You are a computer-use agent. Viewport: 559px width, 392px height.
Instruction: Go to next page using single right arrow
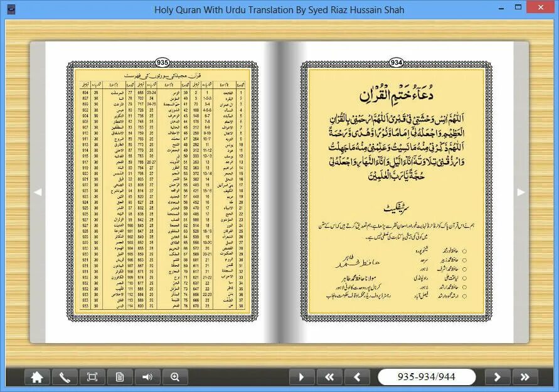[498, 377]
